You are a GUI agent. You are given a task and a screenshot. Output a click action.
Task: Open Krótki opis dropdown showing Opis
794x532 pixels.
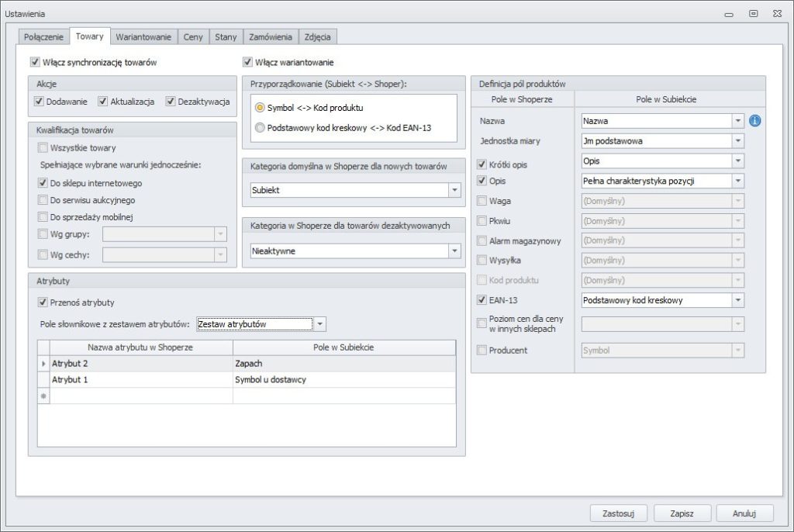pyautogui.click(x=738, y=161)
